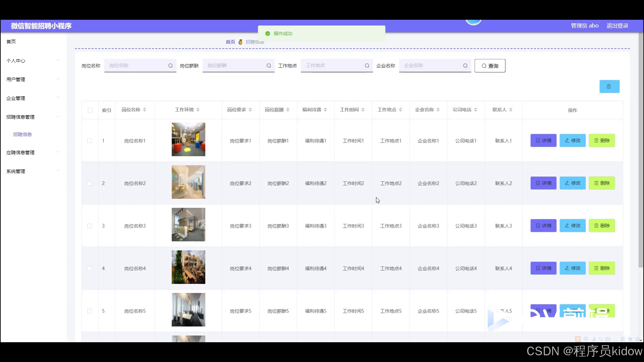This screenshot has width=644, height=362.
Task: Sort by 岗位薪酬 column arrows
Action: click(288, 110)
